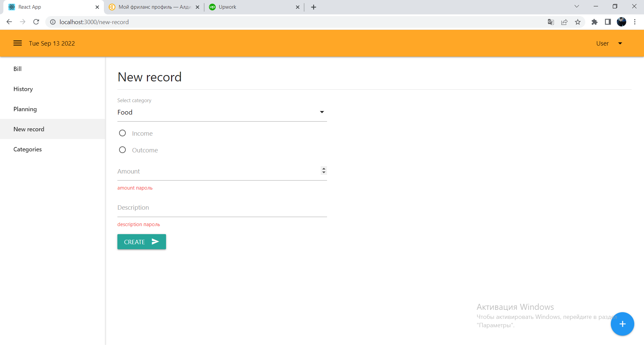Open Categories in the sidebar

pos(53,149)
